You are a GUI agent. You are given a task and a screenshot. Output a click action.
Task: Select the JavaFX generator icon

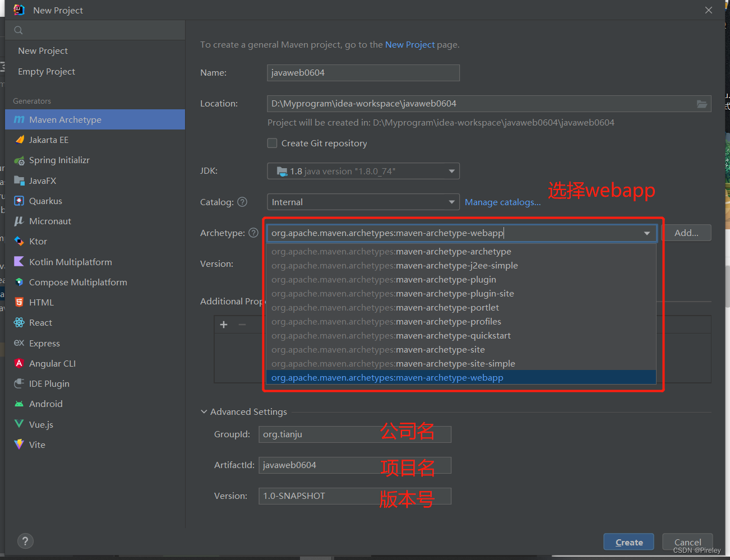coord(19,181)
